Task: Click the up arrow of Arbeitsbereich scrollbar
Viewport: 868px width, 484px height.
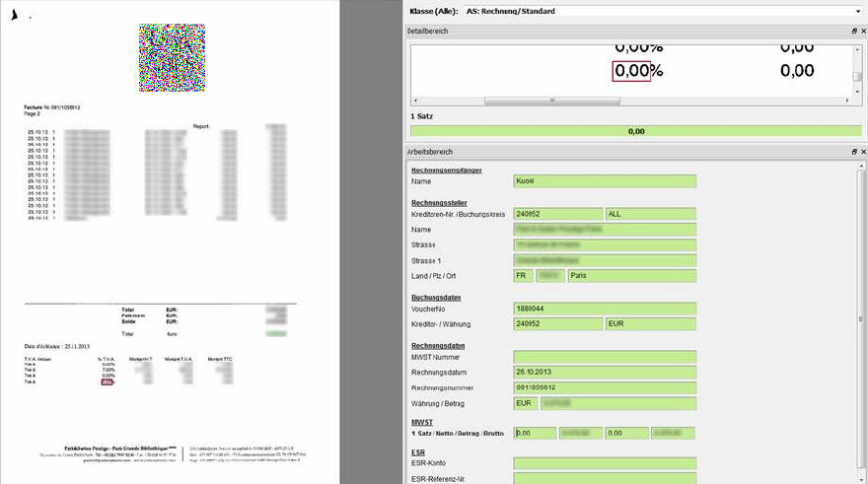Action: tap(861, 167)
